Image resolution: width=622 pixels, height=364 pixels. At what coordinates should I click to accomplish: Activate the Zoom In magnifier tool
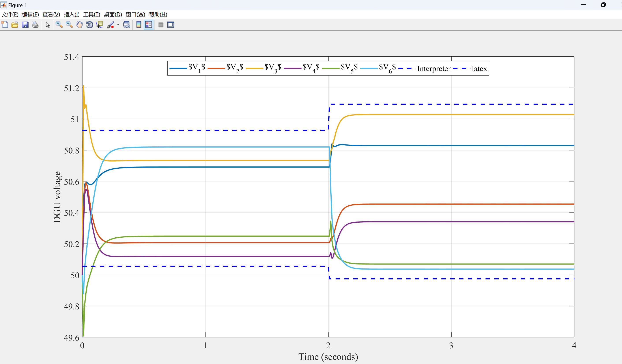(59, 25)
